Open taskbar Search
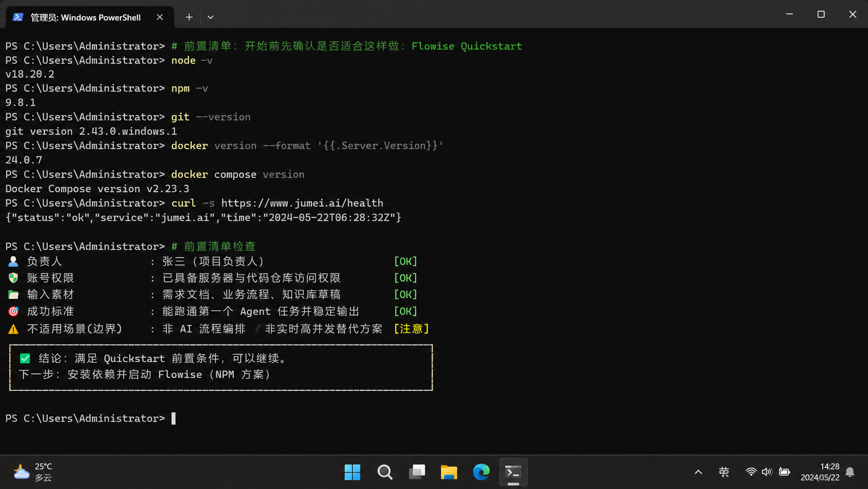 tap(385, 472)
